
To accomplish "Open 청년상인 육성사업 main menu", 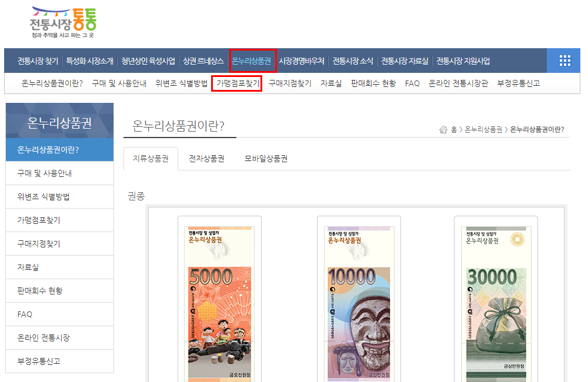I will coord(148,61).
